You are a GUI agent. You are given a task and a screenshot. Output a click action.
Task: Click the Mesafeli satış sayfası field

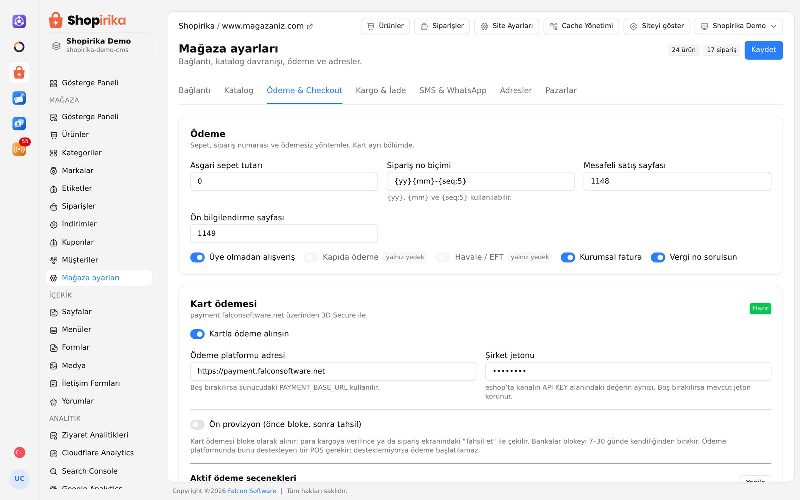pyautogui.click(x=677, y=182)
